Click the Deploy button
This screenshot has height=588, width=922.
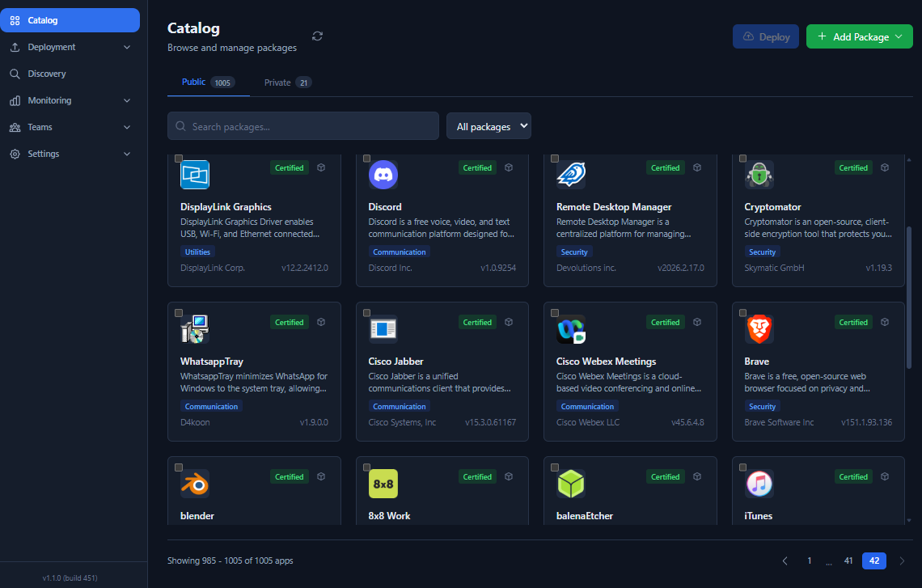[766, 36]
